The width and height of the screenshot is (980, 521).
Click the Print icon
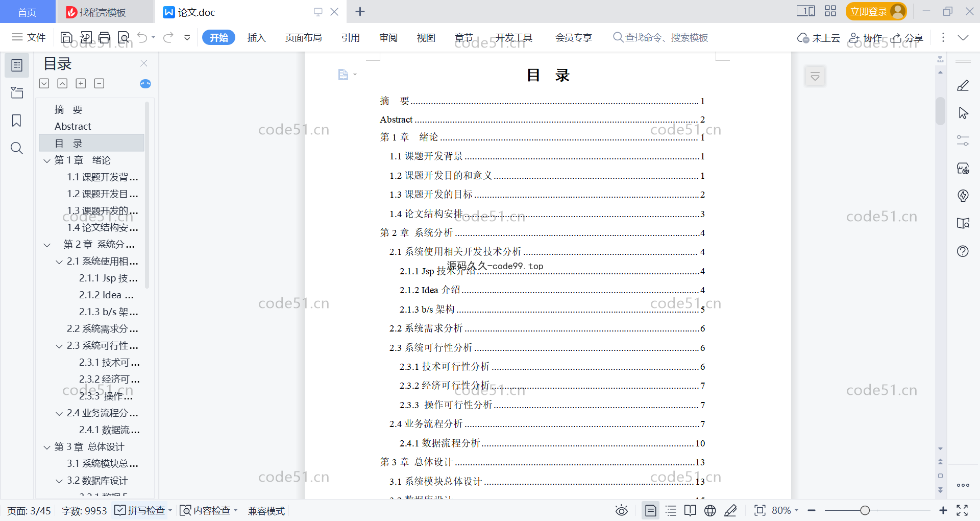(105, 37)
